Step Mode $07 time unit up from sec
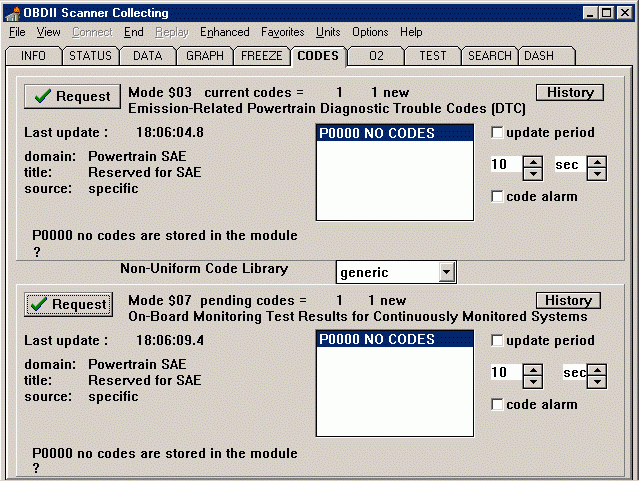This screenshot has height=481, width=639. [x=597, y=370]
